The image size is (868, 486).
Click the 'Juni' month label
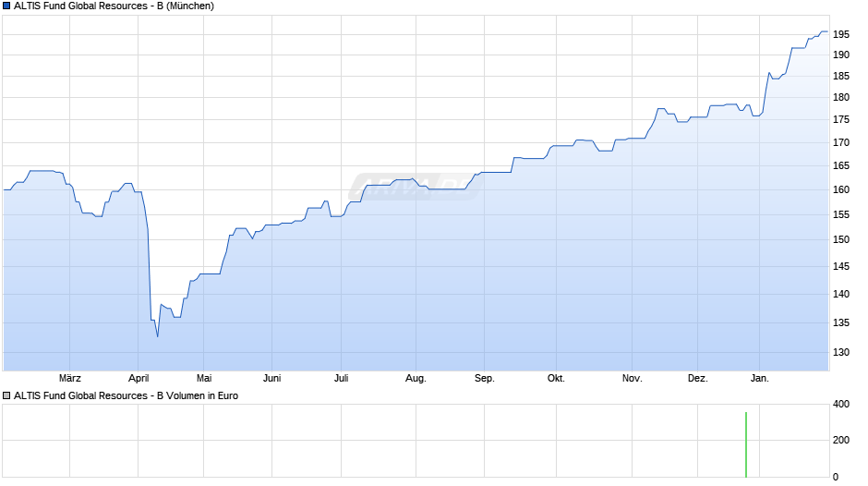(x=271, y=378)
